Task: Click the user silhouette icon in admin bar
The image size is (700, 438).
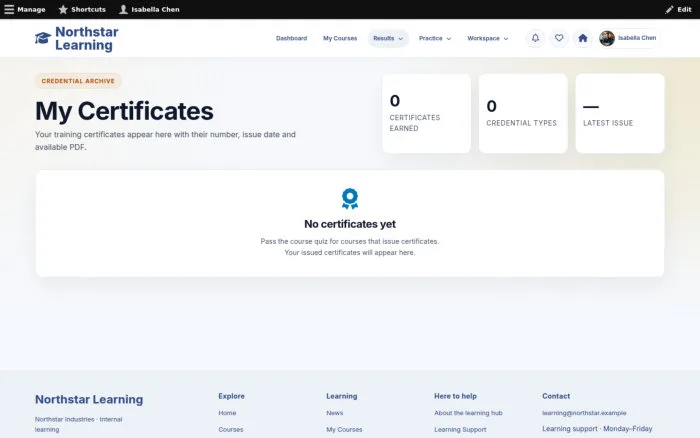Action: point(123,9)
